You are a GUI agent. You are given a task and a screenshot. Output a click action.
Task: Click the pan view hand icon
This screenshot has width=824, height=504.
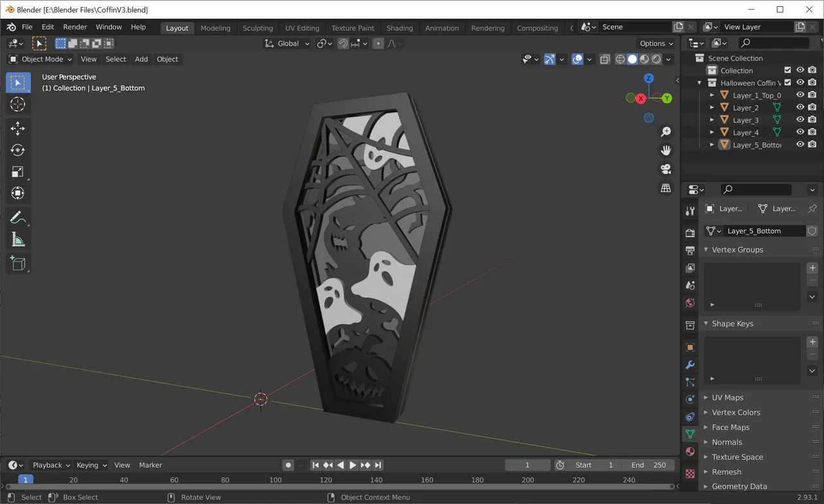click(666, 150)
